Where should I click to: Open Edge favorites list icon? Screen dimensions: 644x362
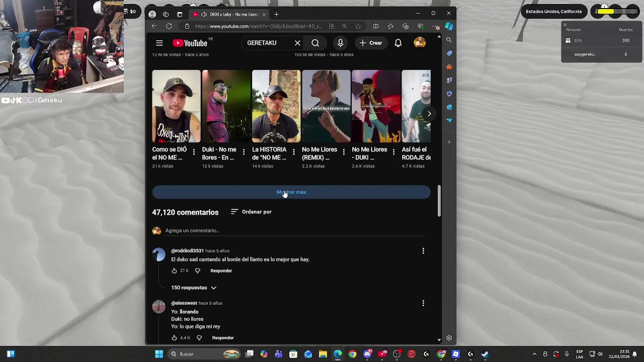coord(391,26)
